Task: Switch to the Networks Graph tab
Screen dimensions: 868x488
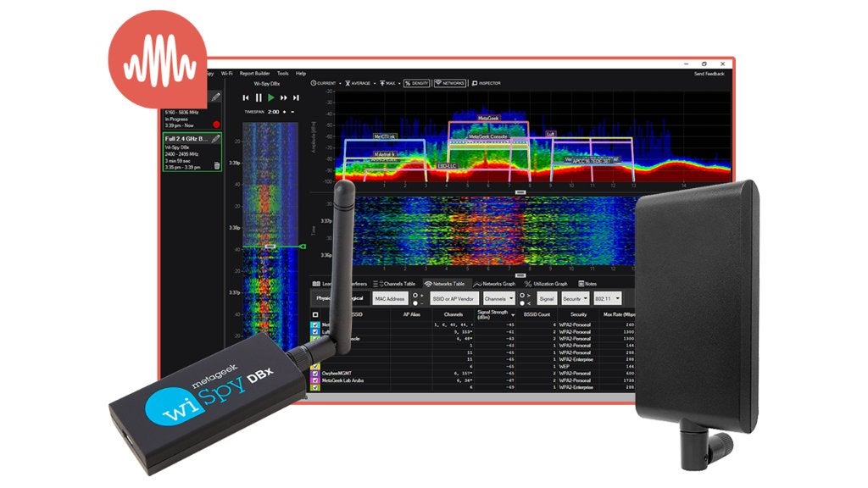Action: coord(494,284)
